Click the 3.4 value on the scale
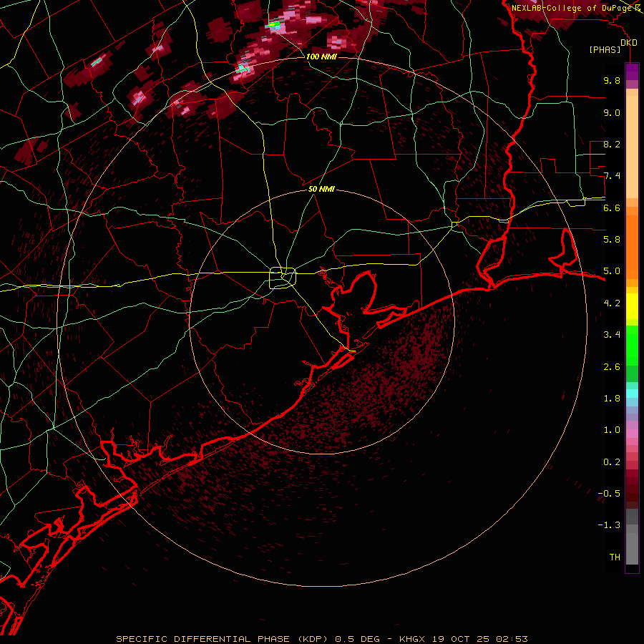This screenshot has width=644, height=644. pos(612,335)
